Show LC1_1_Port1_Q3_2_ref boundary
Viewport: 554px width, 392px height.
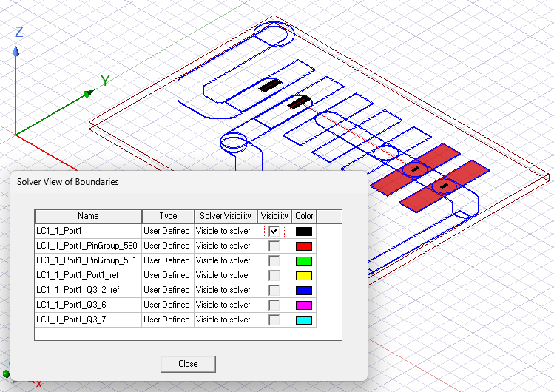(274, 291)
